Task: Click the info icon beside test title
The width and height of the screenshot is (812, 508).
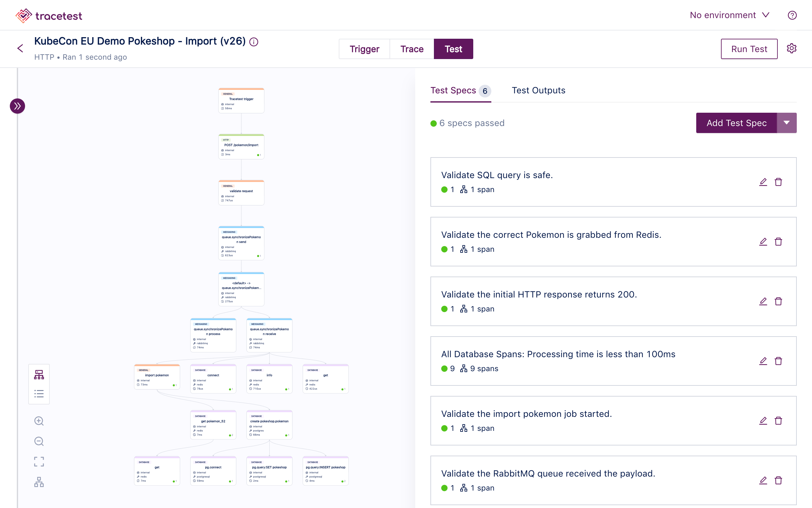Action: [254, 42]
